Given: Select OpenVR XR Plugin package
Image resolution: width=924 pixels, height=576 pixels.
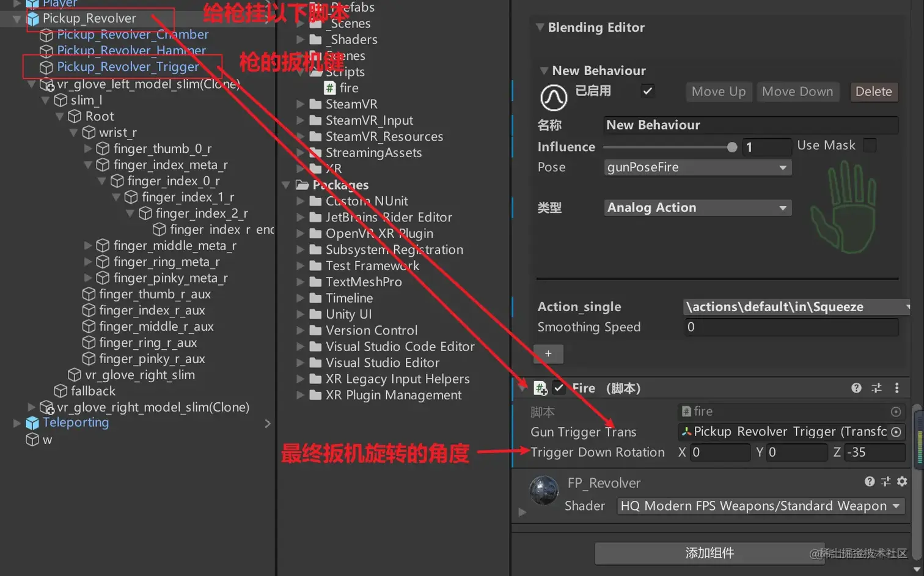Looking at the screenshot, I should pyautogui.click(x=380, y=234).
